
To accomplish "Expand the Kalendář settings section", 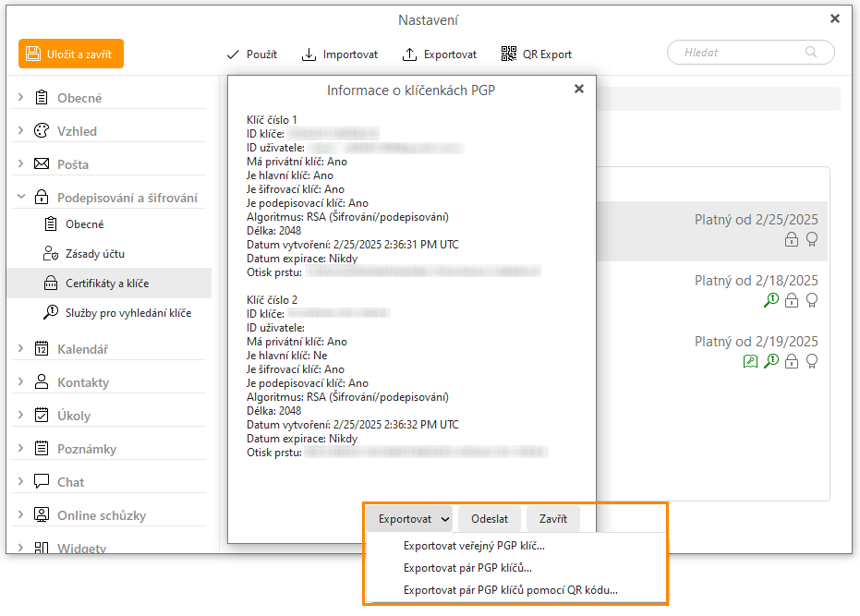I will (x=21, y=349).
